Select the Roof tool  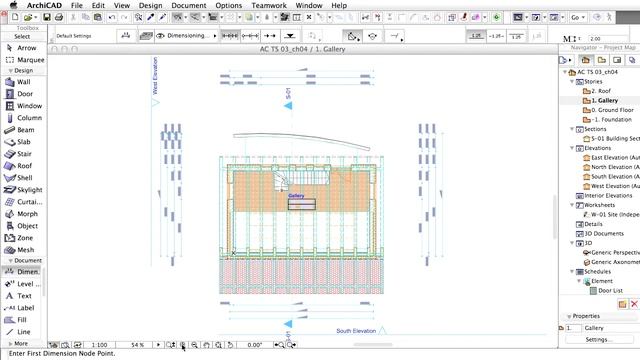coord(23,166)
